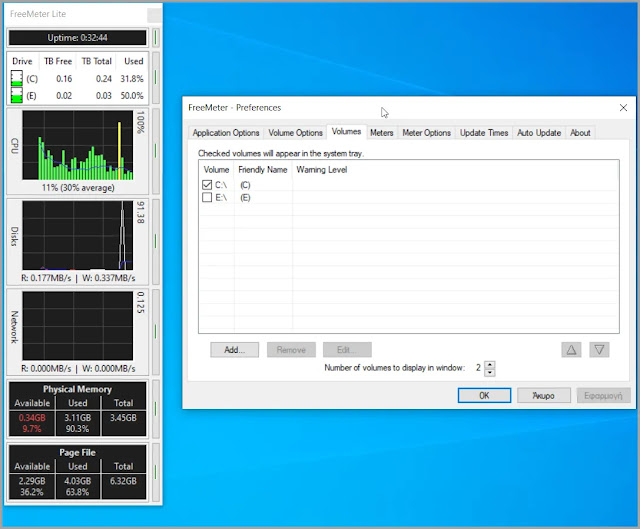Open the Update Times tab
Viewport: 640px width, 529px height.
click(484, 133)
